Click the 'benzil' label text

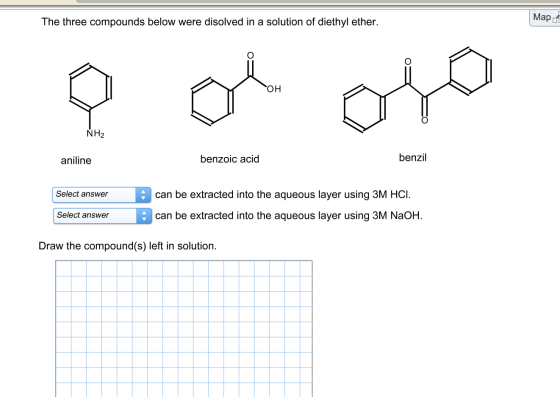coord(412,157)
